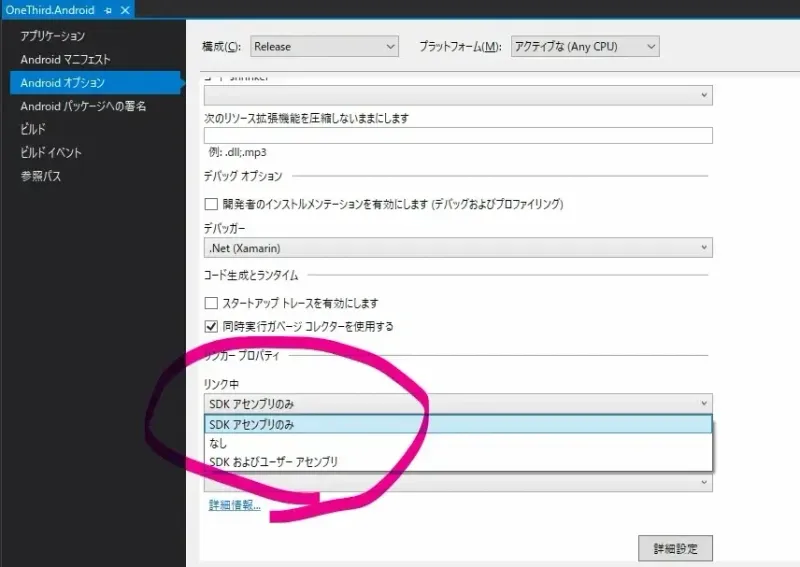This screenshot has width=800, height=567.
Task: Choose なし in the linking list
Action: (218, 443)
